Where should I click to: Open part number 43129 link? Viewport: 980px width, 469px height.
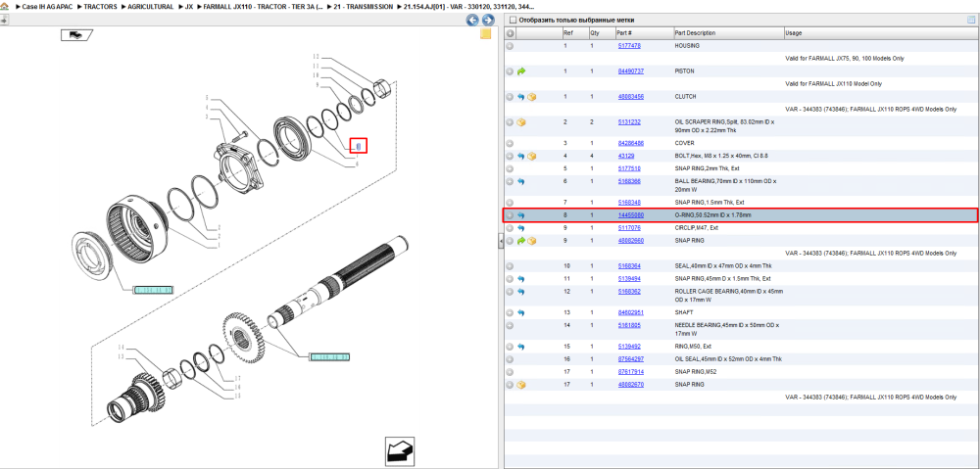(x=625, y=156)
